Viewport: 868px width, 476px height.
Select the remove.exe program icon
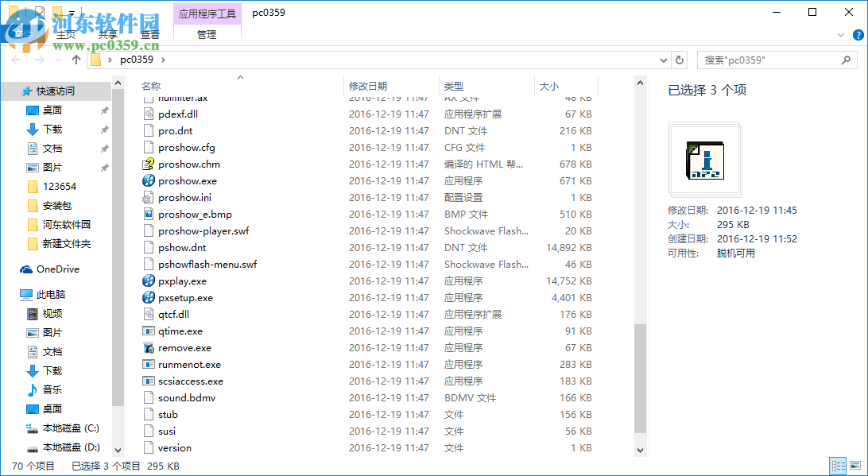point(148,347)
